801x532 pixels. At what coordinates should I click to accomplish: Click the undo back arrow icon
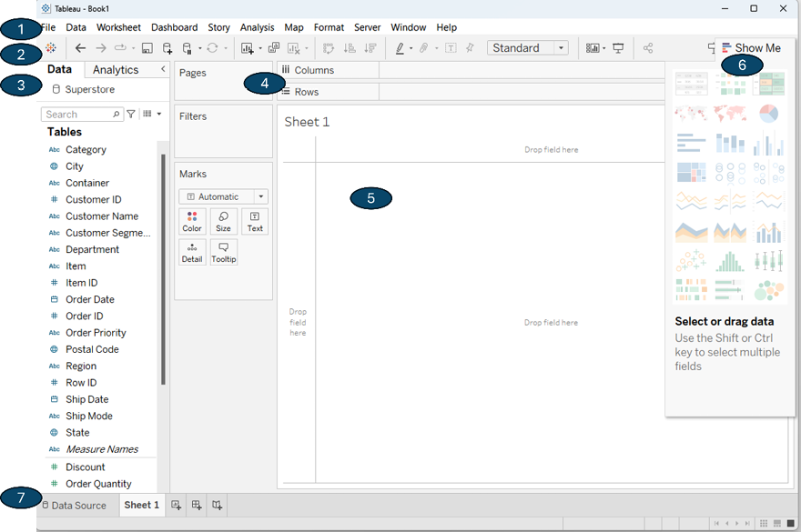point(81,48)
